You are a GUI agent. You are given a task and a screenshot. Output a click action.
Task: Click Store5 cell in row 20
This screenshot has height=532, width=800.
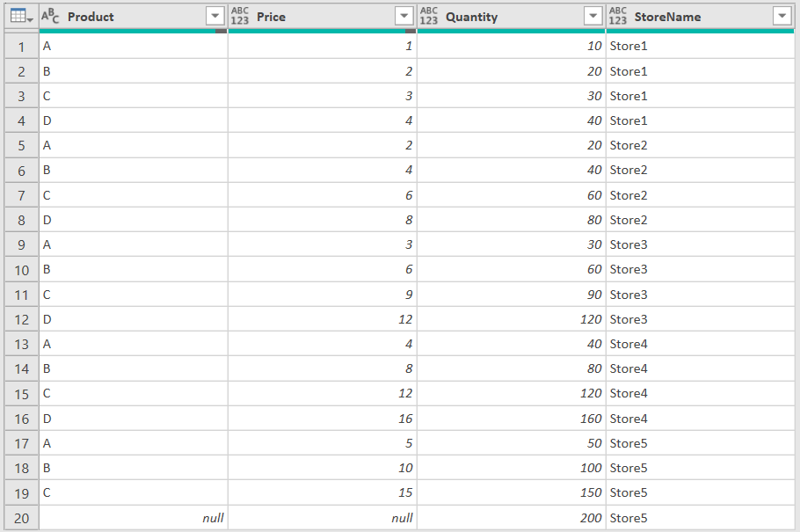700,518
